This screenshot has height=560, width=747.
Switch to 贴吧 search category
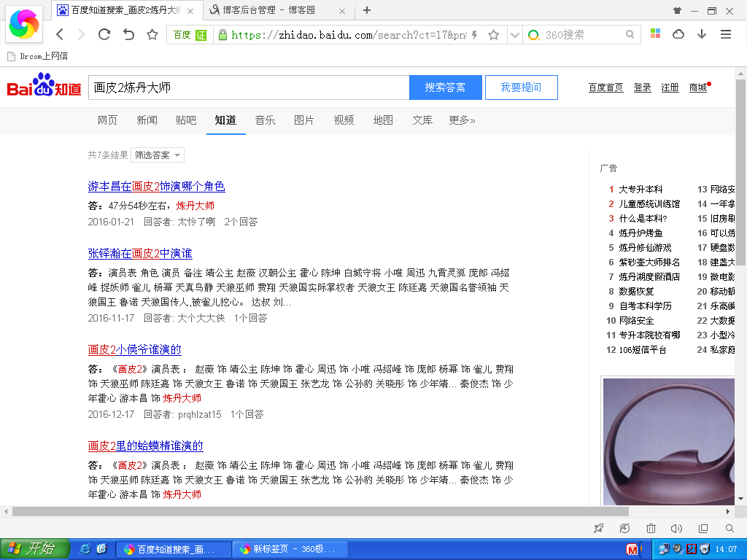click(186, 120)
